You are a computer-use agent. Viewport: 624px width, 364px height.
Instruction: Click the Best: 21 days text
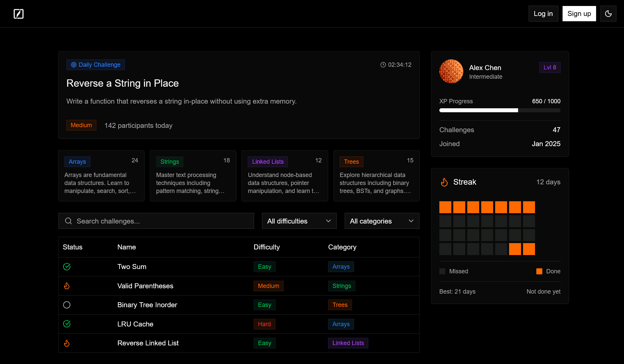[457, 292]
